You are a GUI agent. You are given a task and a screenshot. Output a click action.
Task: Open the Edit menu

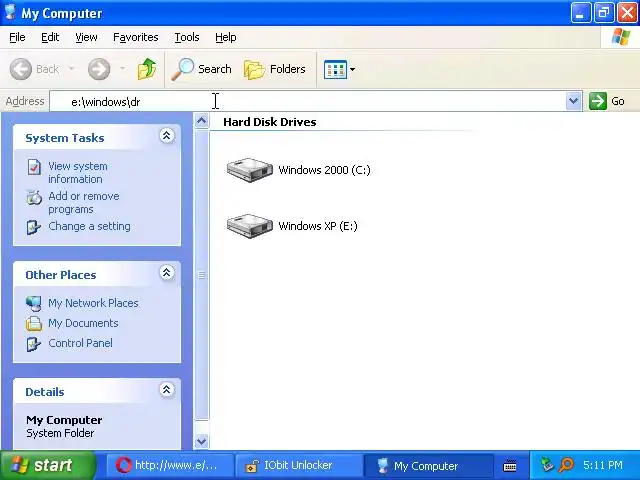50,37
